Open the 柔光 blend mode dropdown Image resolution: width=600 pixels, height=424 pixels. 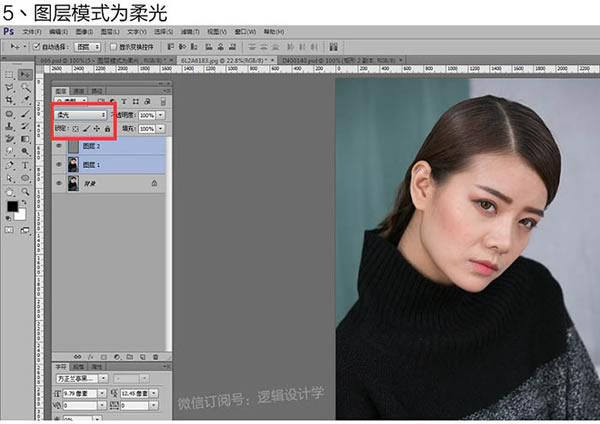79,115
